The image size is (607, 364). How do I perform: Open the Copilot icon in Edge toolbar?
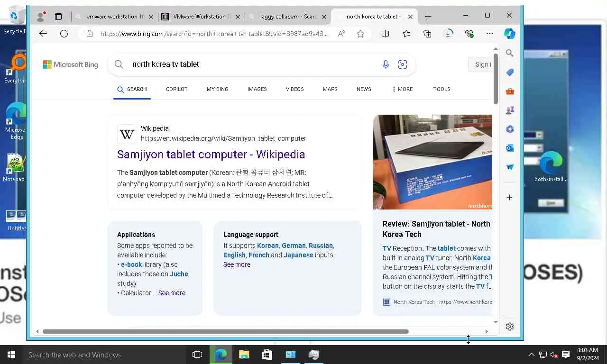coord(510,34)
